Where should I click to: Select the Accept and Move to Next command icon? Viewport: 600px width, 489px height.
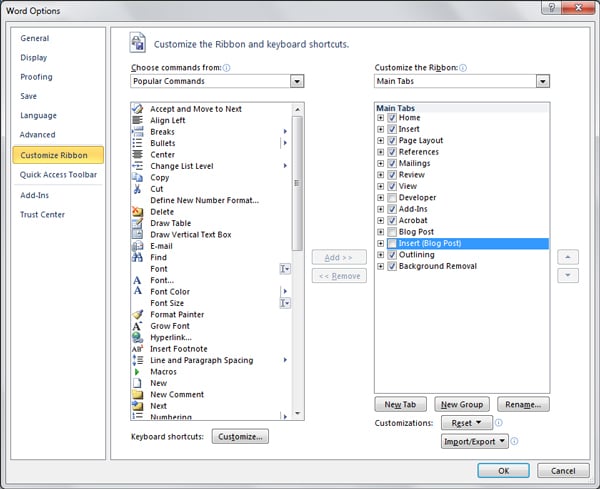click(137, 109)
